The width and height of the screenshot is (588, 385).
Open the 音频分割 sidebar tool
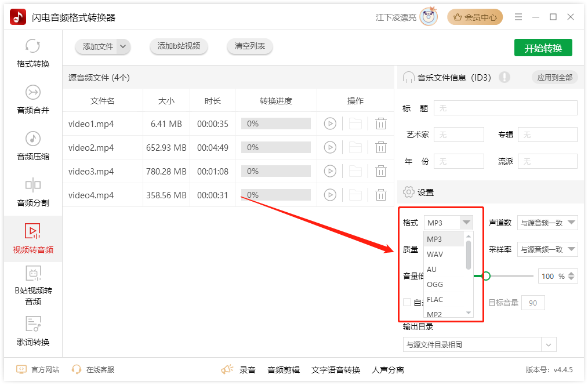(33, 192)
